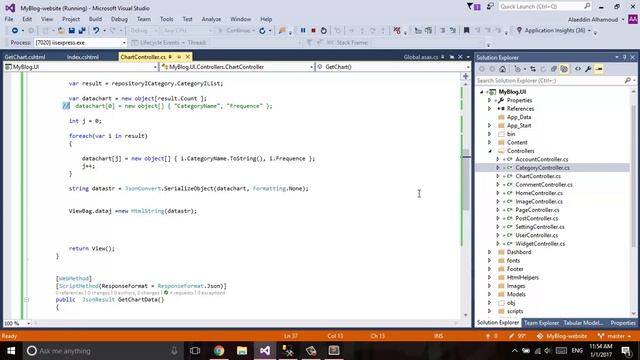Expand the Models folder
Viewport: 640px width, 360px height.
[x=489, y=294]
